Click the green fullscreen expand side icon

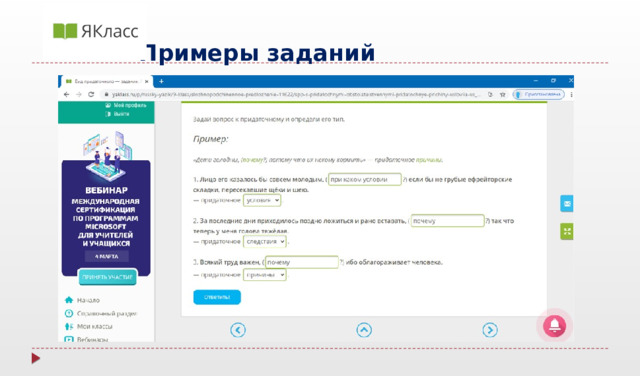click(x=567, y=231)
